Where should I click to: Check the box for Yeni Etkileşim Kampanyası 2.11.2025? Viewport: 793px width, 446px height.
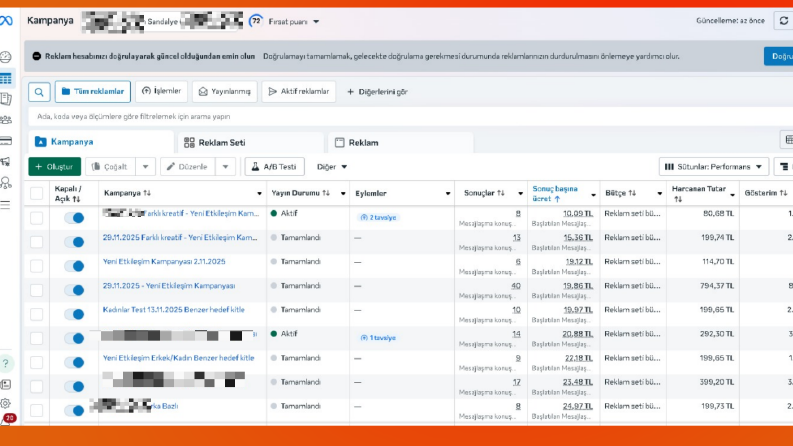coord(36,266)
